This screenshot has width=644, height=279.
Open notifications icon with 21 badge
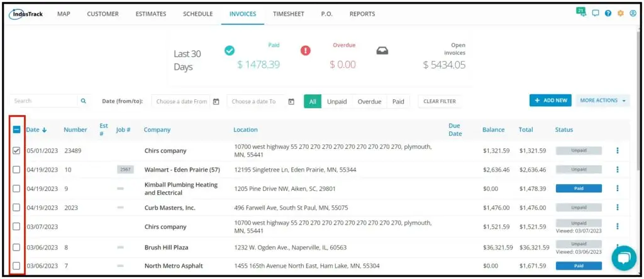coord(581,12)
